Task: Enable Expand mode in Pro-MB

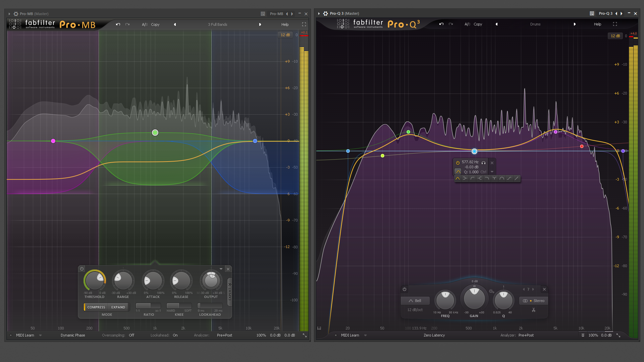Action: [x=118, y=307]
